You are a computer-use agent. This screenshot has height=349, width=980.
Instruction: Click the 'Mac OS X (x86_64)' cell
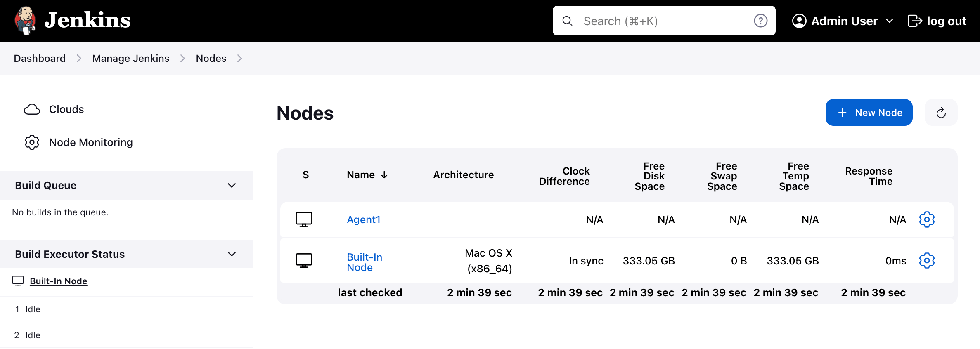489,261
